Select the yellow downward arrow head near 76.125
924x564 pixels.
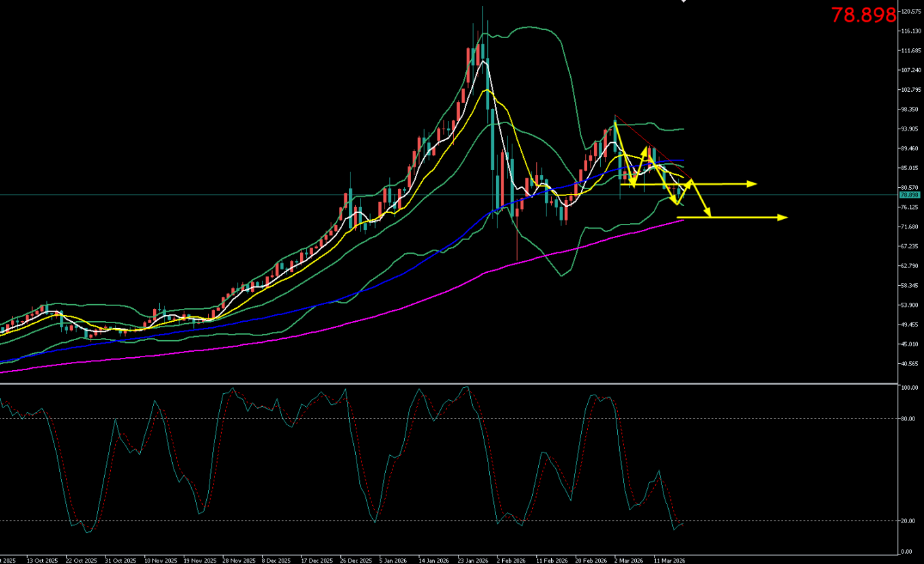pos(676,201)
